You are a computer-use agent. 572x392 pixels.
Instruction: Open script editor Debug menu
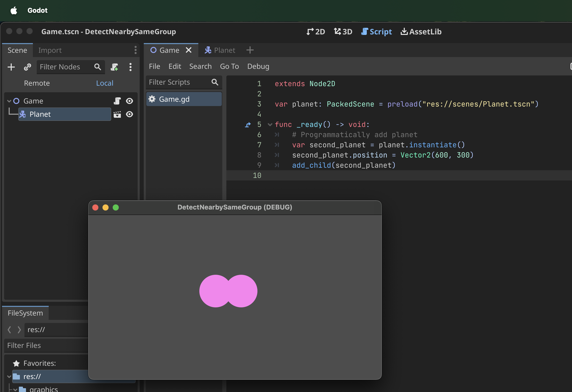tap(258, 66)
